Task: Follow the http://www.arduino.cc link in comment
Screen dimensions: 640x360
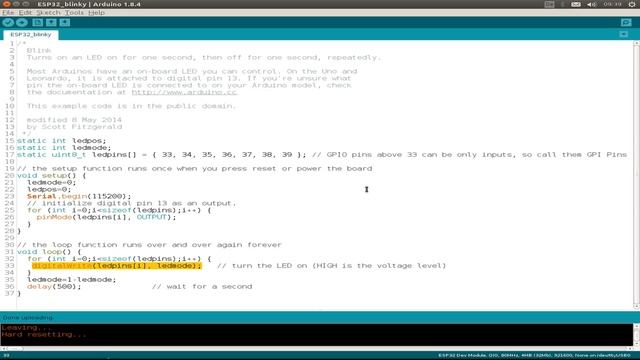Action: tap(184, 92)
